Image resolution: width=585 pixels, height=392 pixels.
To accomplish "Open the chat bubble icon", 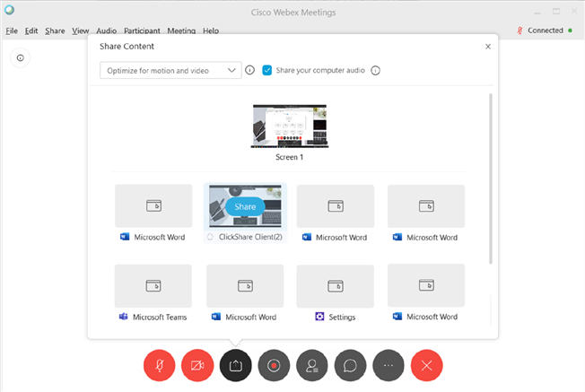I will (350, 365).
